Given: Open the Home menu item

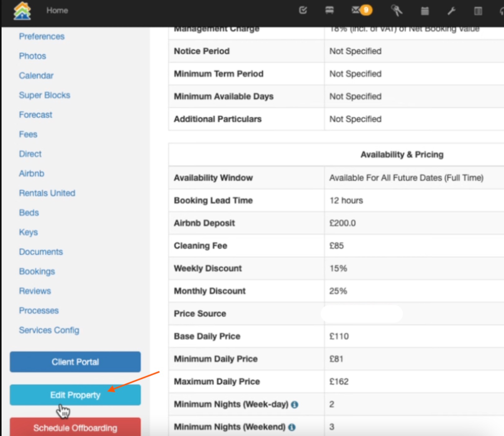Looking at the screenshot, I should pyautogui.click(x=57, y=11).
